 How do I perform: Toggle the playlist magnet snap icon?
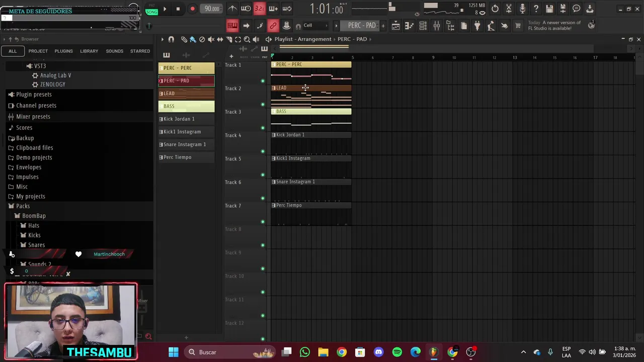(171, 39)
